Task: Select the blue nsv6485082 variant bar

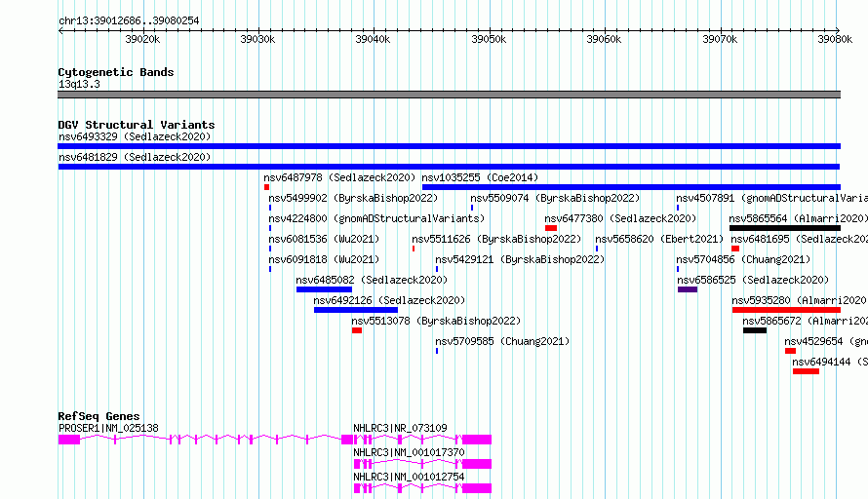Action: [x=324, y=289]
